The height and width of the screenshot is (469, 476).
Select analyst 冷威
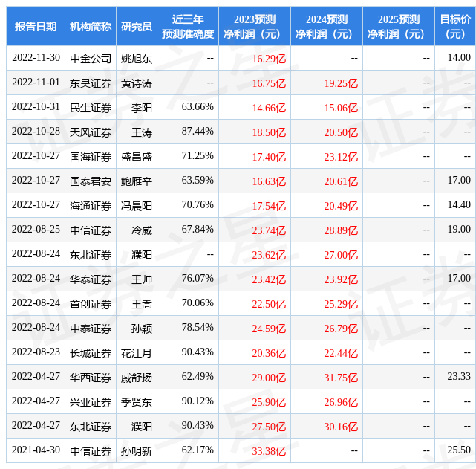point(142,230)
